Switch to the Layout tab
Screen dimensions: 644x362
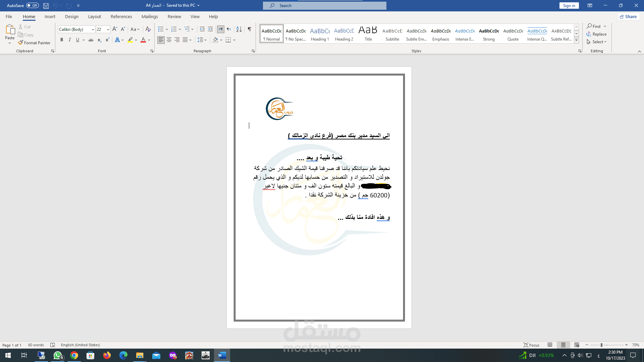pos(95,16)
